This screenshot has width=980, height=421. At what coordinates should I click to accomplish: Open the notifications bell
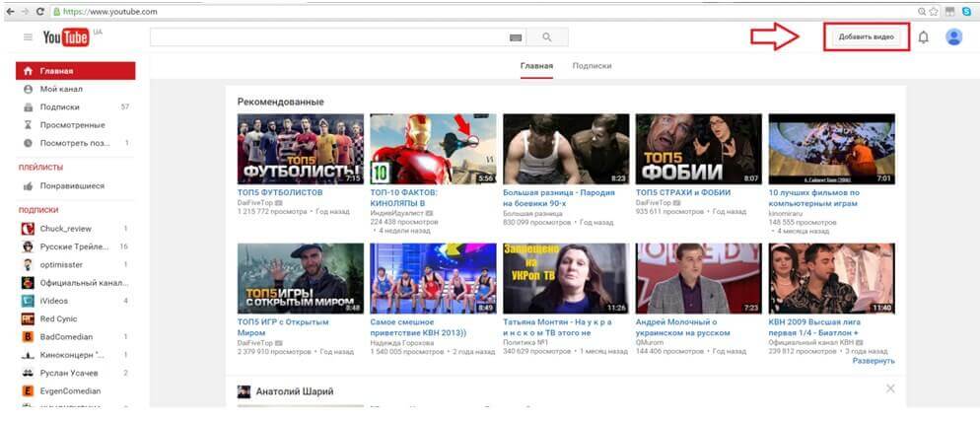pyautogui.click(x=923, y=37)
